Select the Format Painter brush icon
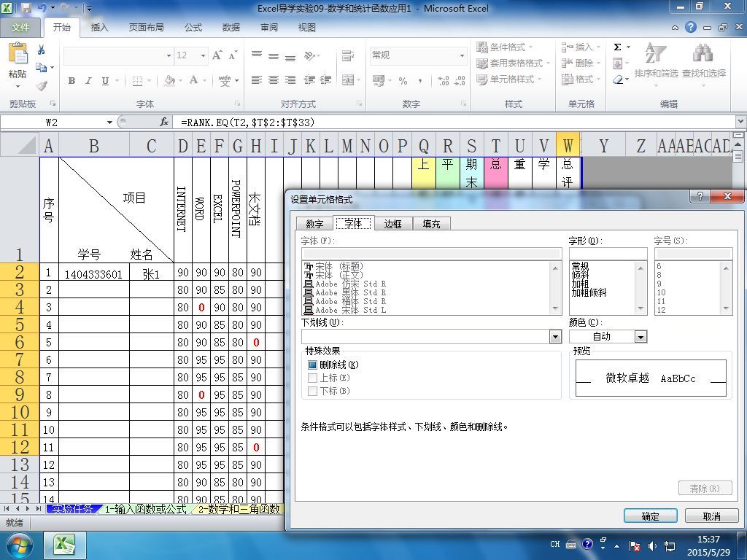 coord(42,86)
